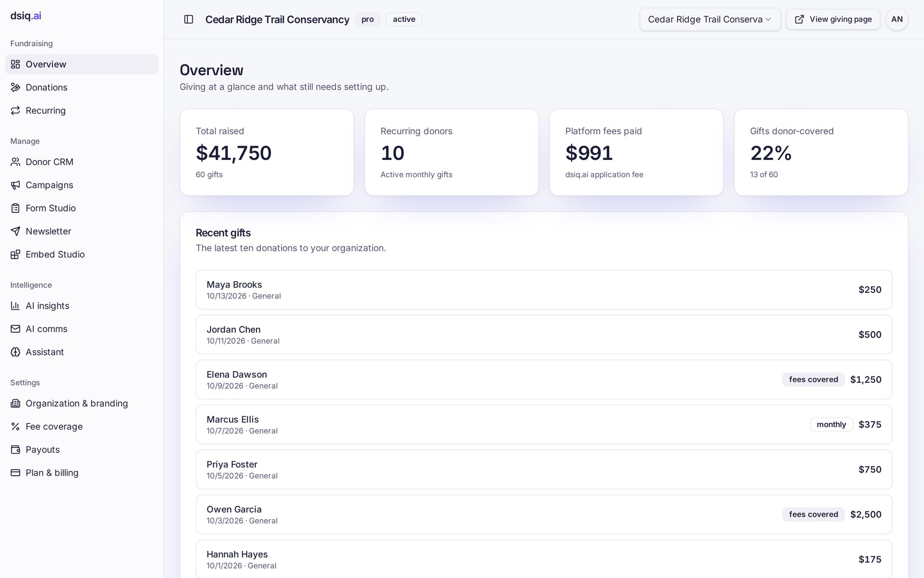
Task: Open Donations in the sidebar
Action: coord(82,87)
